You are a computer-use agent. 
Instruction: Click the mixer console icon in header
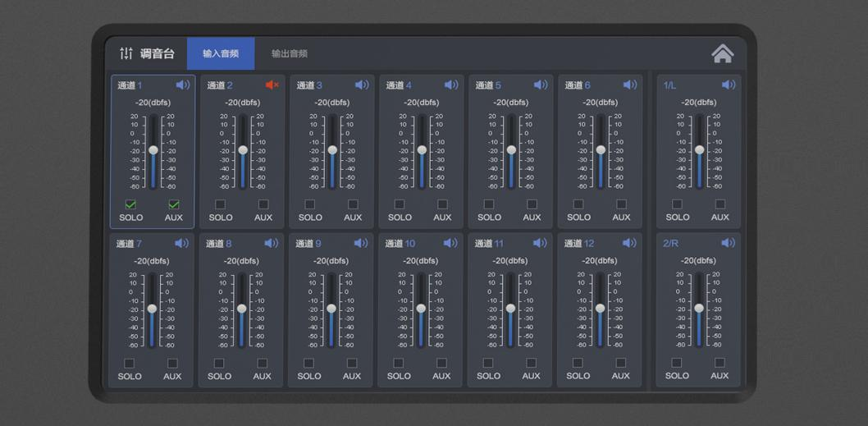pos(126,53)
